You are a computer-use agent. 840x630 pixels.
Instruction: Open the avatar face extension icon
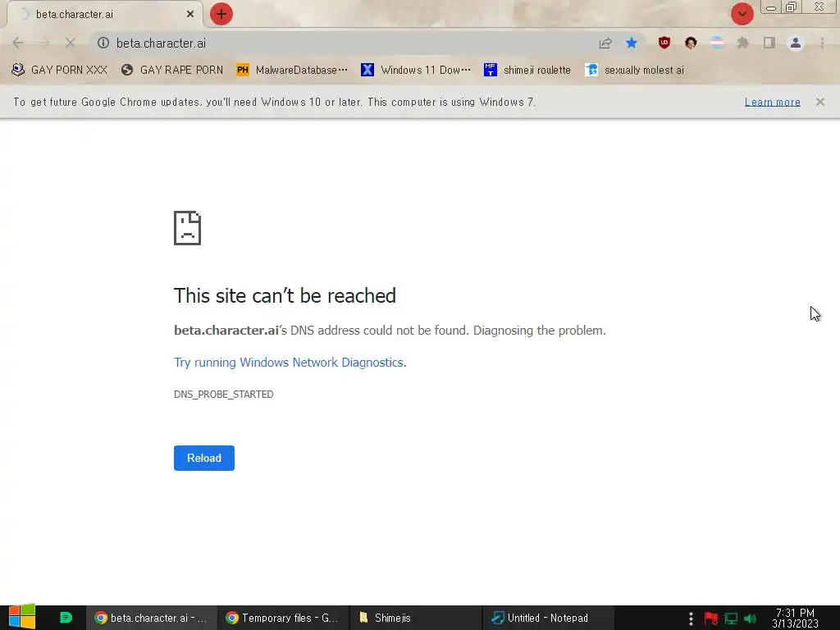pos(691,43)
